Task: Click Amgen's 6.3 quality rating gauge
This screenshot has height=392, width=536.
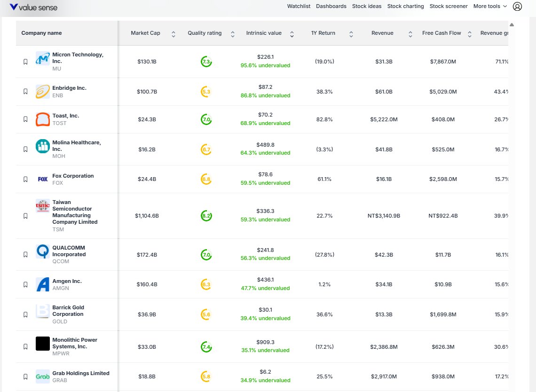Action: point(206,284)
